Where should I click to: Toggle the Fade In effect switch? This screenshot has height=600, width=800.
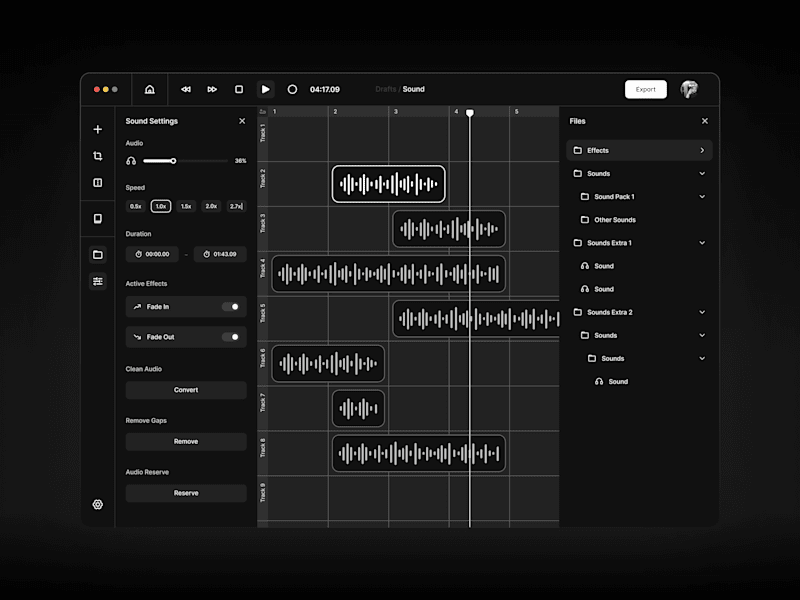(x=231, y=307)
